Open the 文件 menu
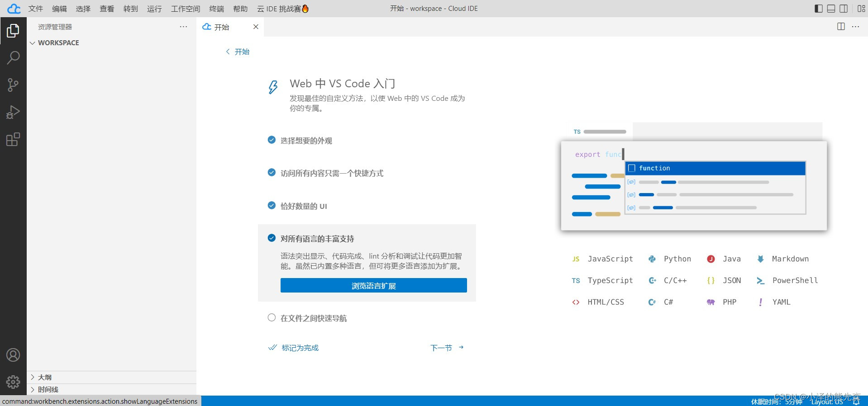Image resolution: width=868 pixels, height=406 pixels. [36, 9]
